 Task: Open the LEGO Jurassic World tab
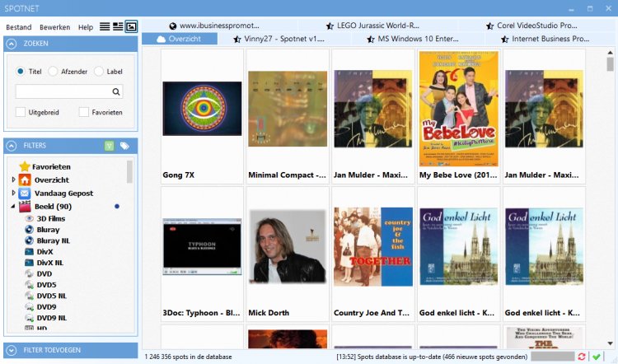point(372,26)
